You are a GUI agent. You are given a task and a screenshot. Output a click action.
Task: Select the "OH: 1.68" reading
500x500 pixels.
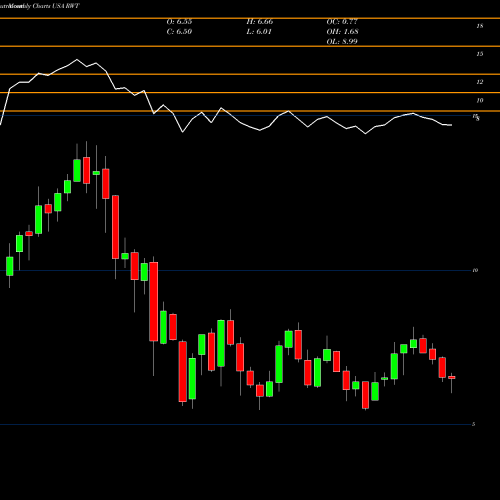[342, 32]
